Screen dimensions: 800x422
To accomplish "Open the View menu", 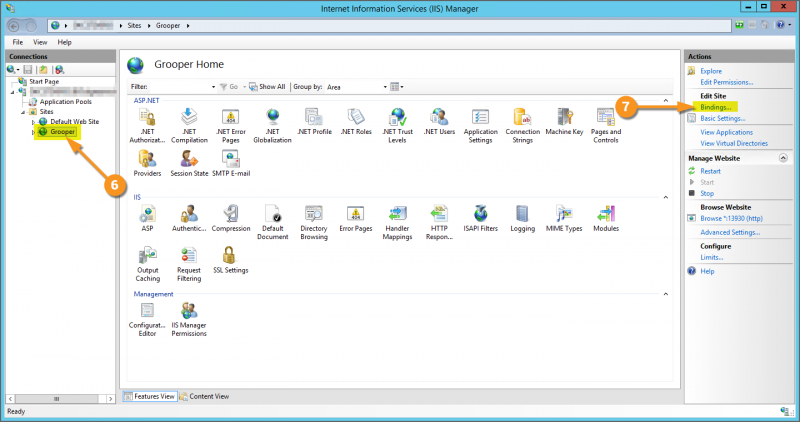I will point(40,42).
